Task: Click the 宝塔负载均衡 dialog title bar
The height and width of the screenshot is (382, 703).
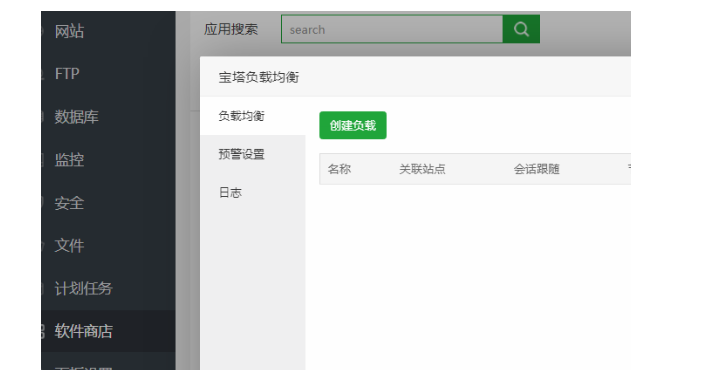Action: coord(416,77)
